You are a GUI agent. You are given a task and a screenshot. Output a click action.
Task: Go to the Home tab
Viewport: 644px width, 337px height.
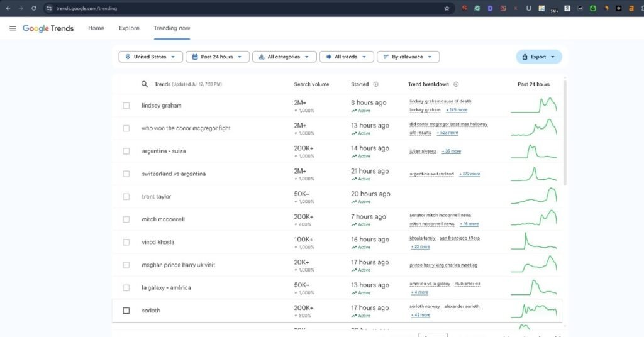pyautogui.click(x=96, y=28)
